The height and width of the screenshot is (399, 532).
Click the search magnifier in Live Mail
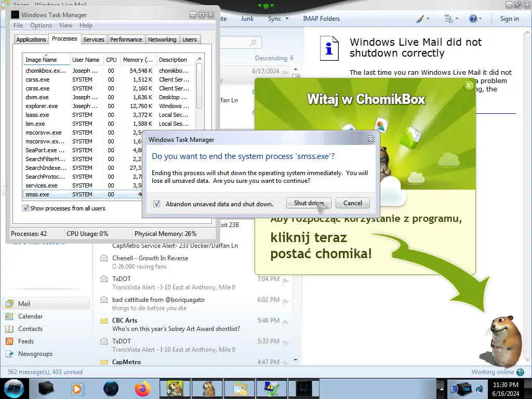(253, 43)
